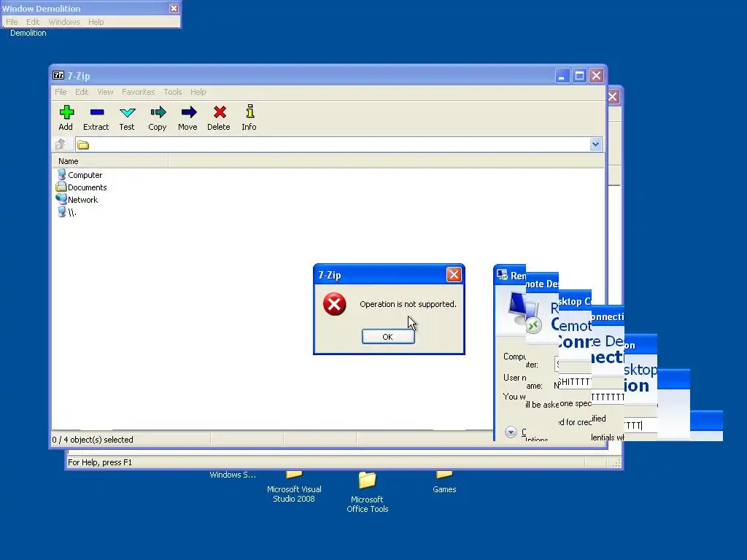
Task: Click OK in the error dialog
Action: [388, 337]
